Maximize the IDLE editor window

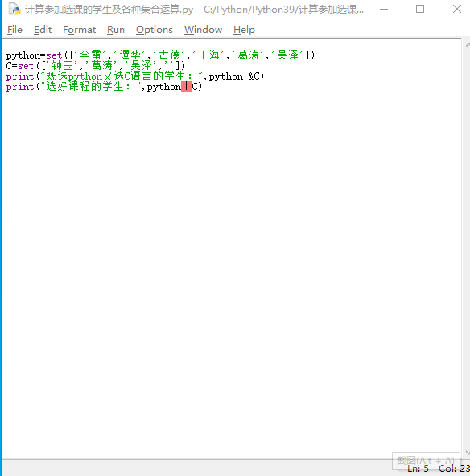(x=420, y=10)
